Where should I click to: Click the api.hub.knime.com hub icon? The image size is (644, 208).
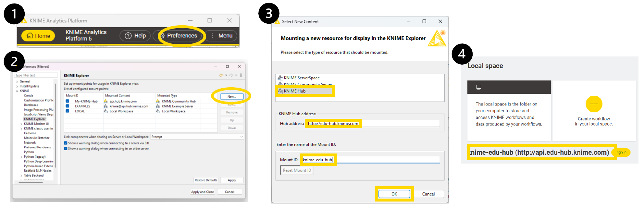[x=106, y=101]
